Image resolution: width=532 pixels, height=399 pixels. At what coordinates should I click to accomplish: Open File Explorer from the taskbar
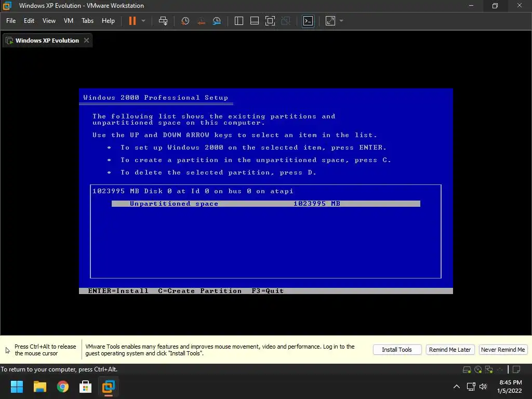coord(39,387)
